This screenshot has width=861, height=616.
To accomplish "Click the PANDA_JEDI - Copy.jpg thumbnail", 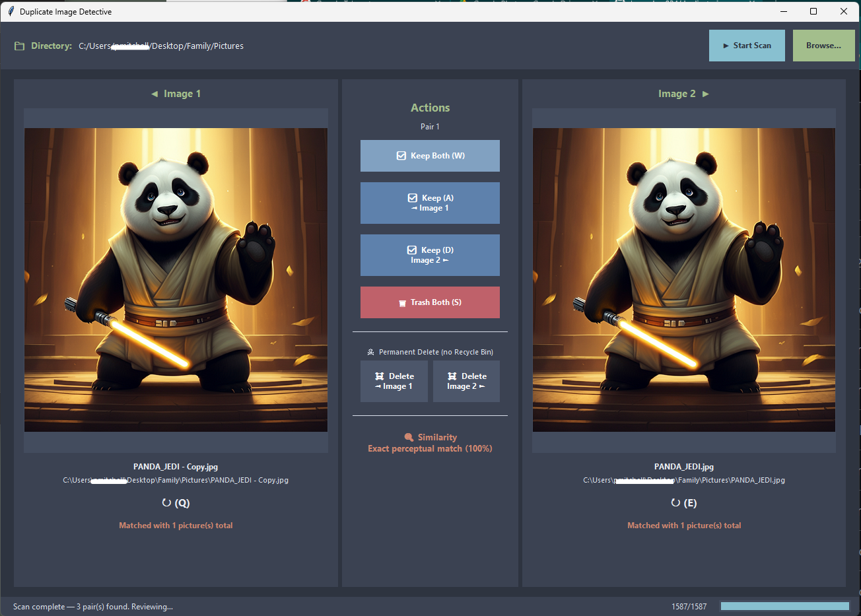I will 176,279.
